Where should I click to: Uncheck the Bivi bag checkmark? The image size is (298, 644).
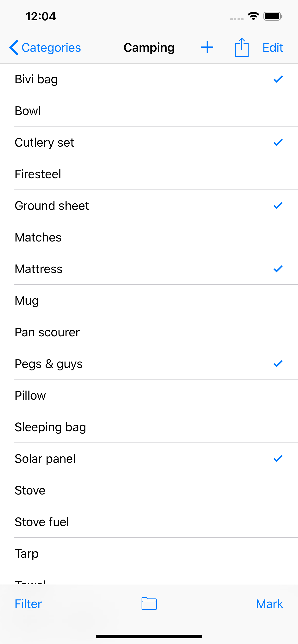(x=278, y=79)
